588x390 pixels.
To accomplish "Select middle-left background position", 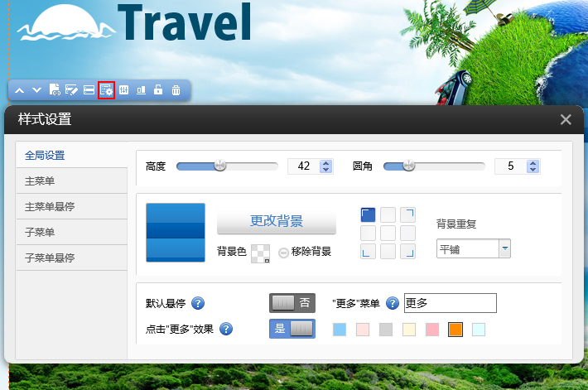I will tap(368, 233).
